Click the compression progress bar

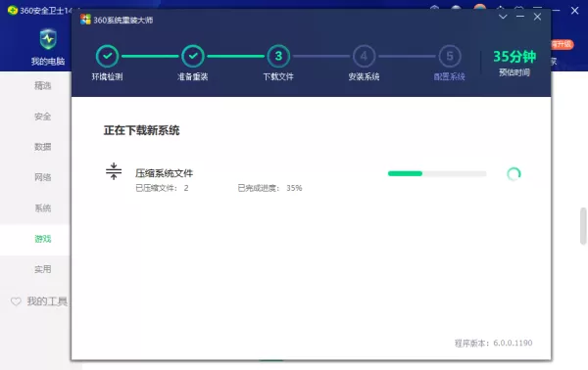(437, 173)
